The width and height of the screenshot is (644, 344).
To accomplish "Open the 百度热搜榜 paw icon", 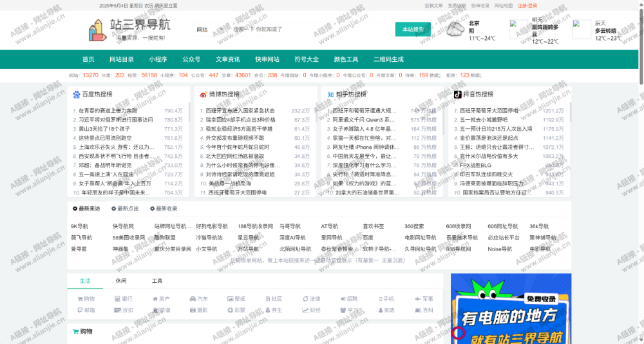I will point(77,95).
